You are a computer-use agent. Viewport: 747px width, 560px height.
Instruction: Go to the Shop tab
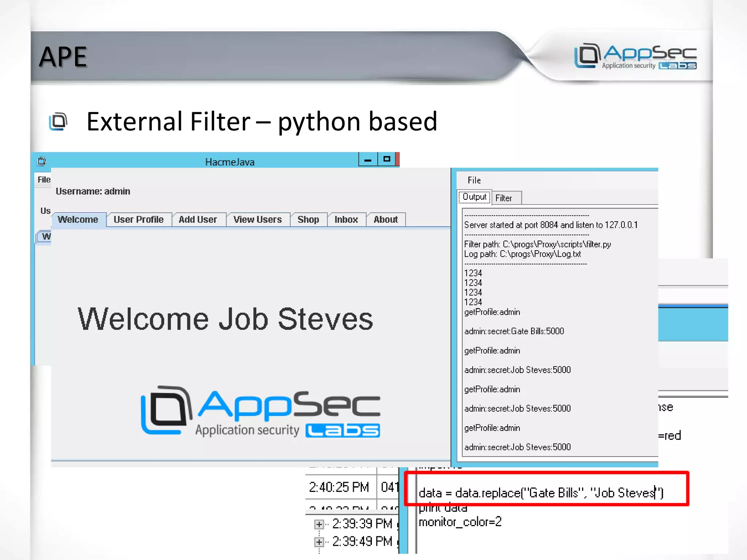pos(309,219)
